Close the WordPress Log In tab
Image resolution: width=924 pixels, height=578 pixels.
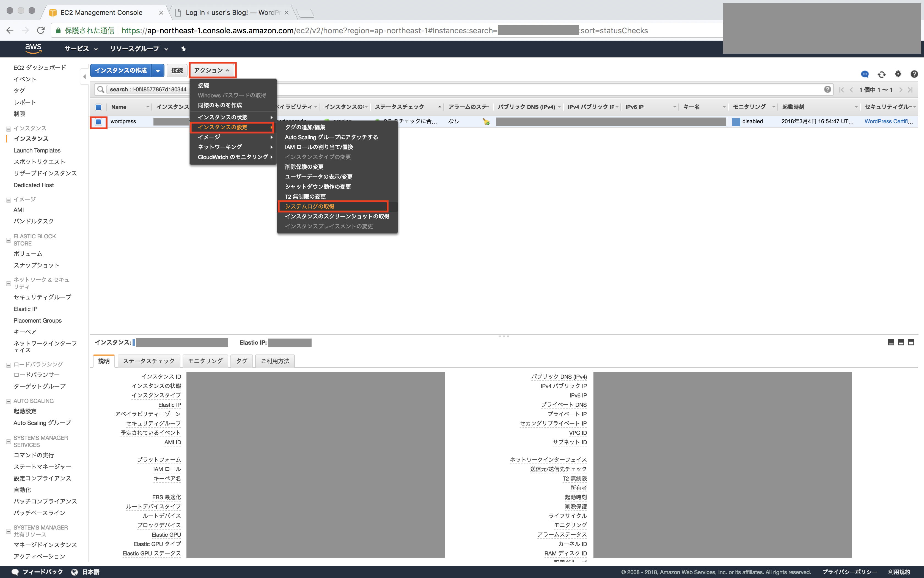tap(286, 13)
